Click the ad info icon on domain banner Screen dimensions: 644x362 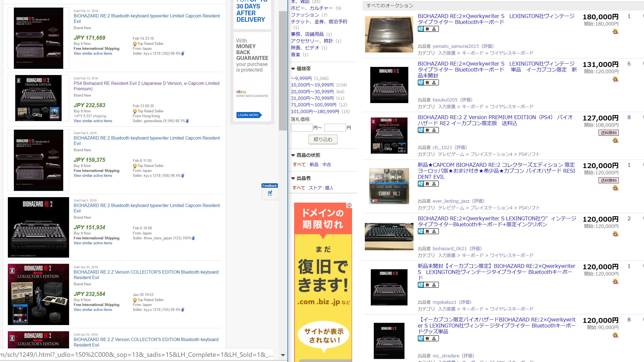[349, 205]
